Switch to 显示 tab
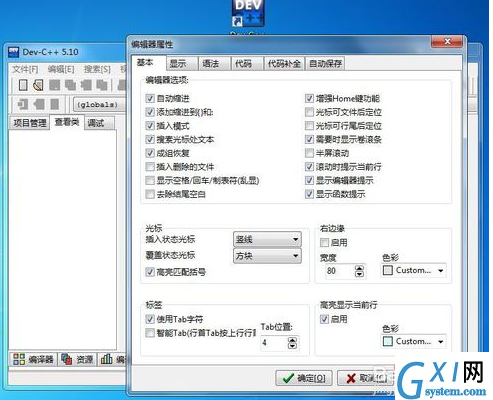493x400 pixels. click(182, 63)
